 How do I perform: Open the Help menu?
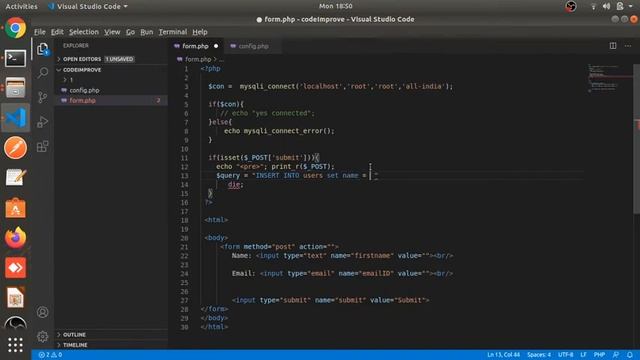200,32
